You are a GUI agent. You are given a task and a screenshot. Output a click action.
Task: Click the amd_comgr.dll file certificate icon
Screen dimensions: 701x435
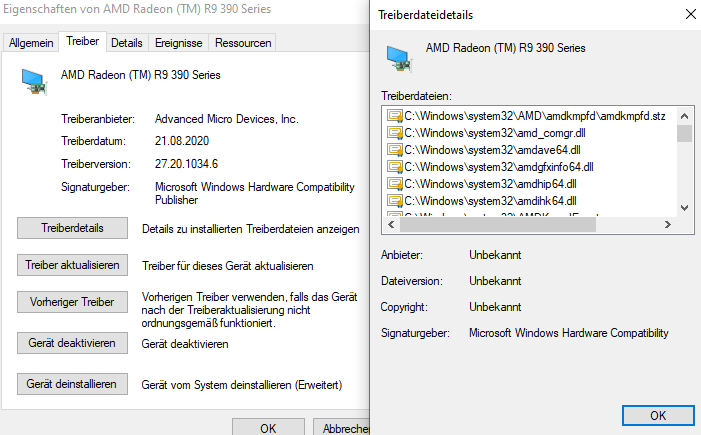[x=395, y=133]
